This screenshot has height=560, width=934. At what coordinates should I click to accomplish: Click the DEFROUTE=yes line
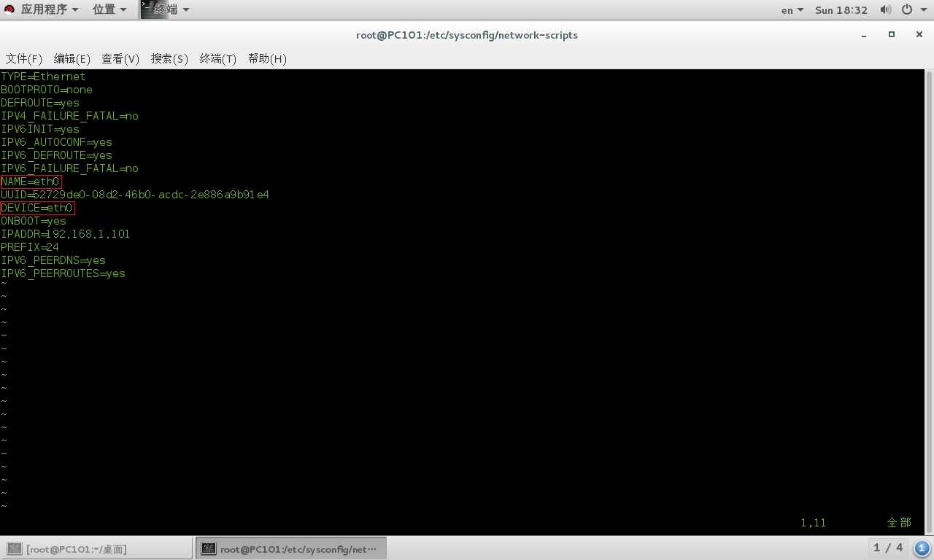(40, 103)
